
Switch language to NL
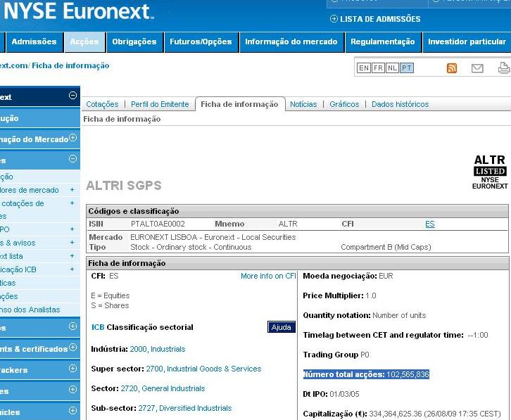coord(392,68)
